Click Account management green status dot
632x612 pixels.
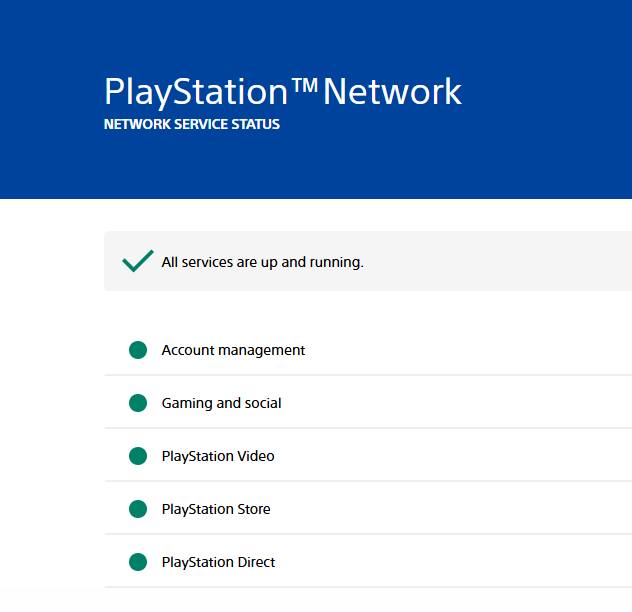(x=138, y=350)
